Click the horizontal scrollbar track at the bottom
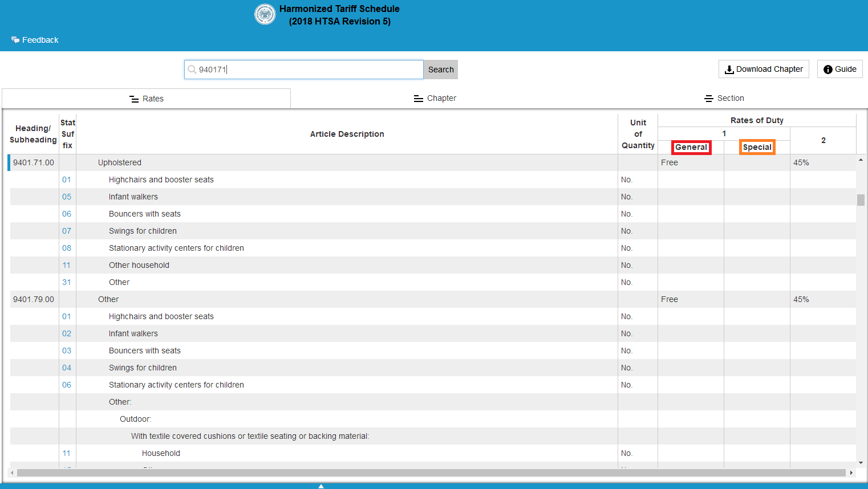Viewport: 868px width, 489px height. 431,472
